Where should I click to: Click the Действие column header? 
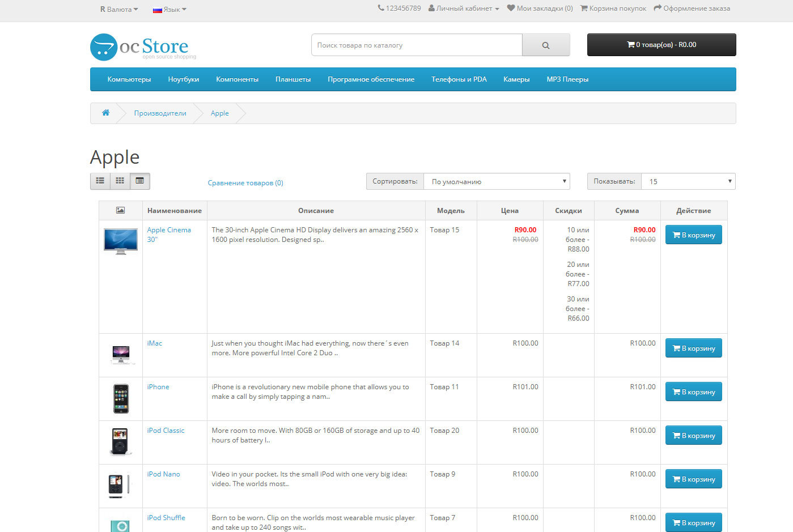(694, 211)
